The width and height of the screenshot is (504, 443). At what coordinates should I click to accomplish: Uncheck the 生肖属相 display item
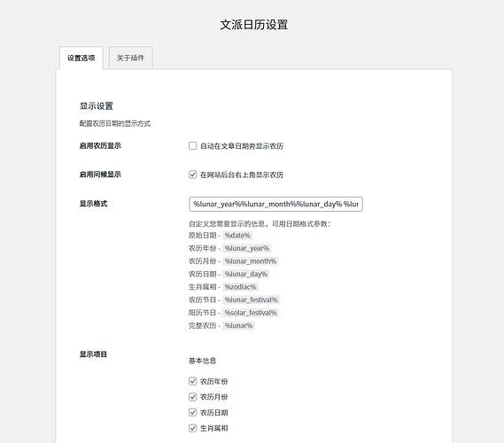192,428
